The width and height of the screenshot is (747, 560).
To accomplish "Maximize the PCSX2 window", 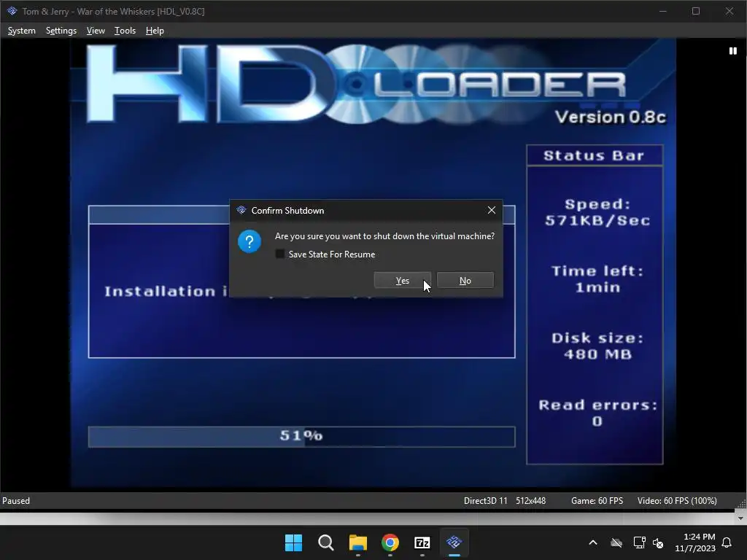I will (x=695, y=11).
